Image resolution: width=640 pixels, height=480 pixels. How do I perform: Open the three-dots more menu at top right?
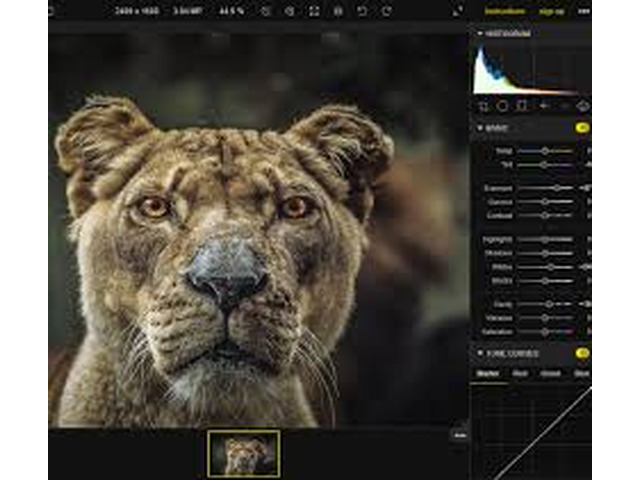(x=584, y=11)
